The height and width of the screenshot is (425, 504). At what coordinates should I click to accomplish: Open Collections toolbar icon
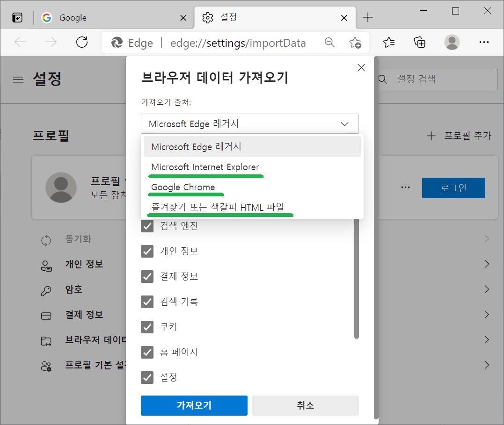pos(419,42)
